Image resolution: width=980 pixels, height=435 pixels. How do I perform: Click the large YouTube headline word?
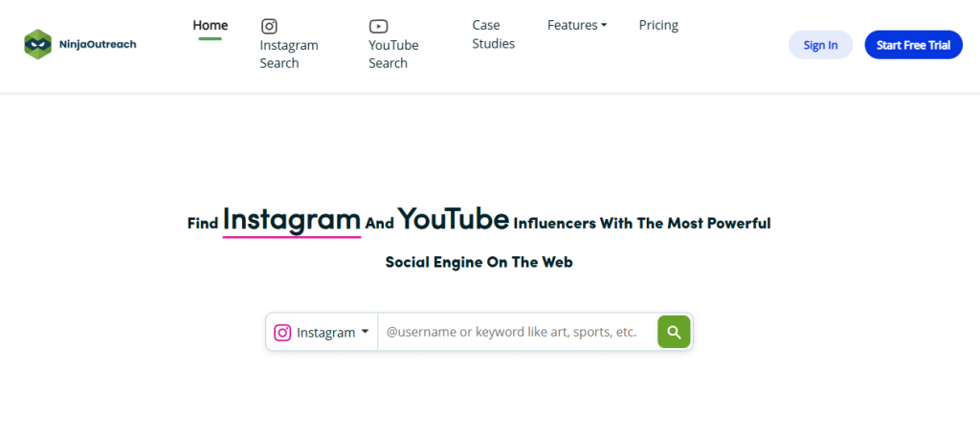[x=453, y=219]
